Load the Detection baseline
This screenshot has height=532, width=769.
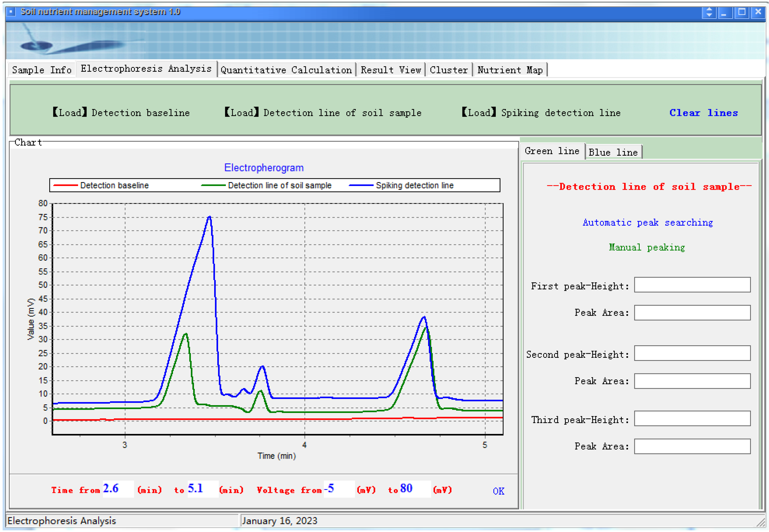coord(121,113)
